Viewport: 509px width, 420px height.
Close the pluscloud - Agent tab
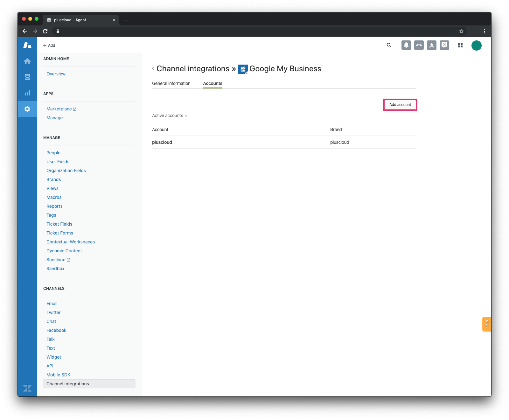[114, 20]
